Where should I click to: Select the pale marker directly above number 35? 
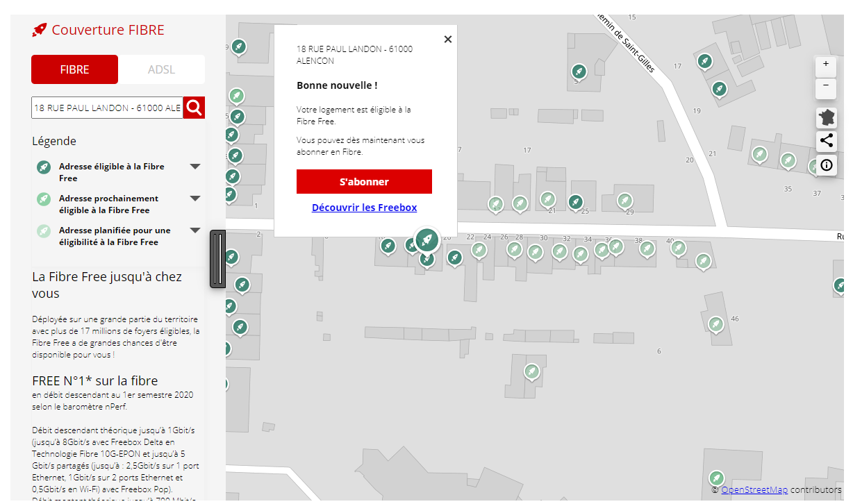788,161
